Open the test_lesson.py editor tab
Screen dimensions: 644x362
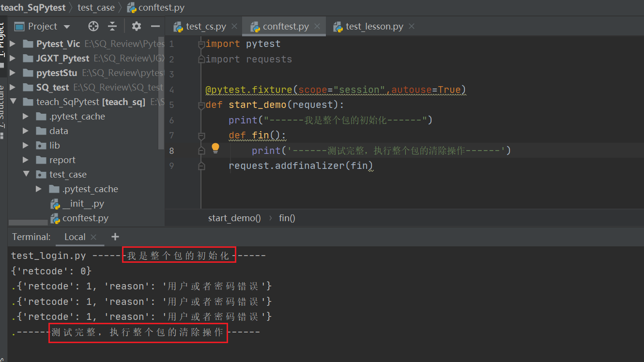tap(374, 26)
